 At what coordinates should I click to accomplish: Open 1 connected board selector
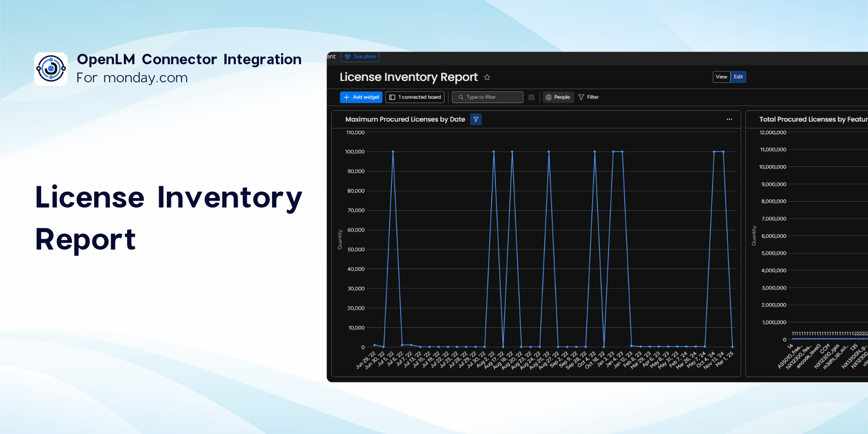(415, 97)
